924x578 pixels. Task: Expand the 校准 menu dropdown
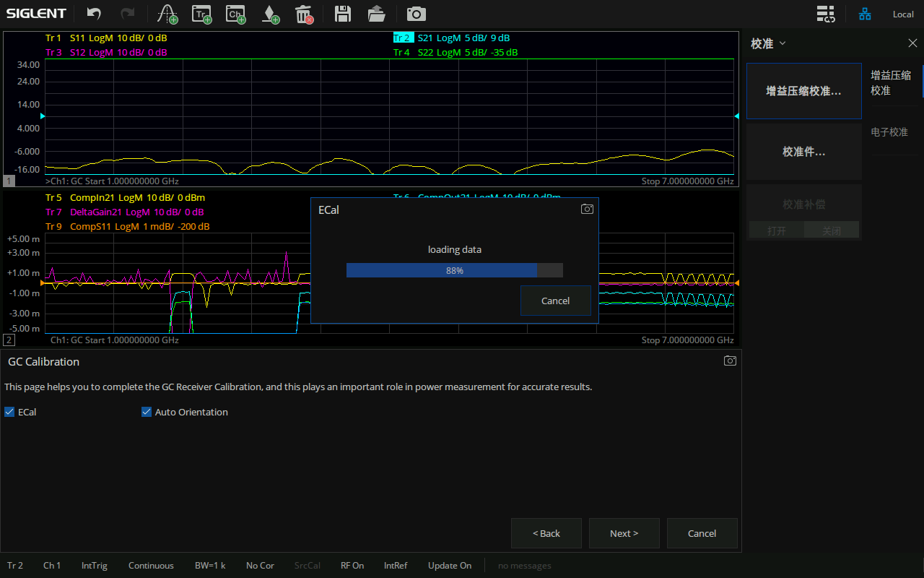[768, 43]
